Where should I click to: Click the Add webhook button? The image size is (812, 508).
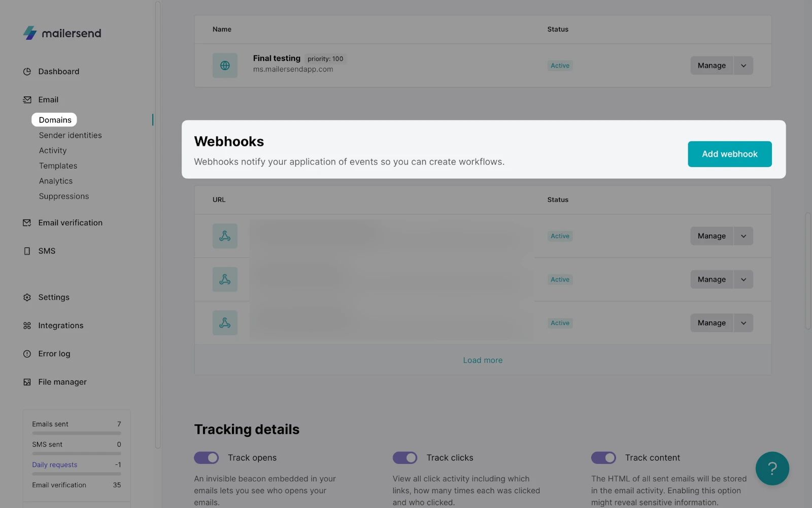730,154
